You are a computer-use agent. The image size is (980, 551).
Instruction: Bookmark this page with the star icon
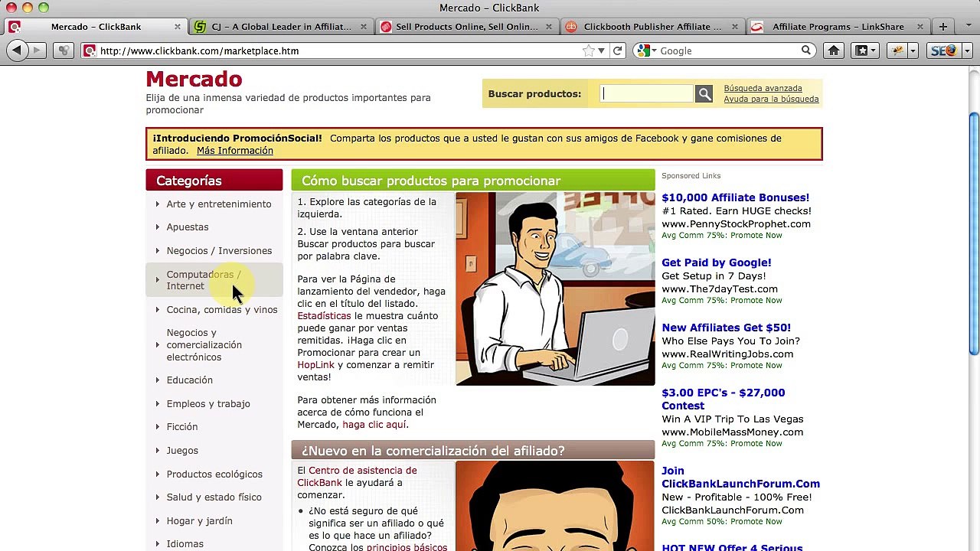[588, 51]
